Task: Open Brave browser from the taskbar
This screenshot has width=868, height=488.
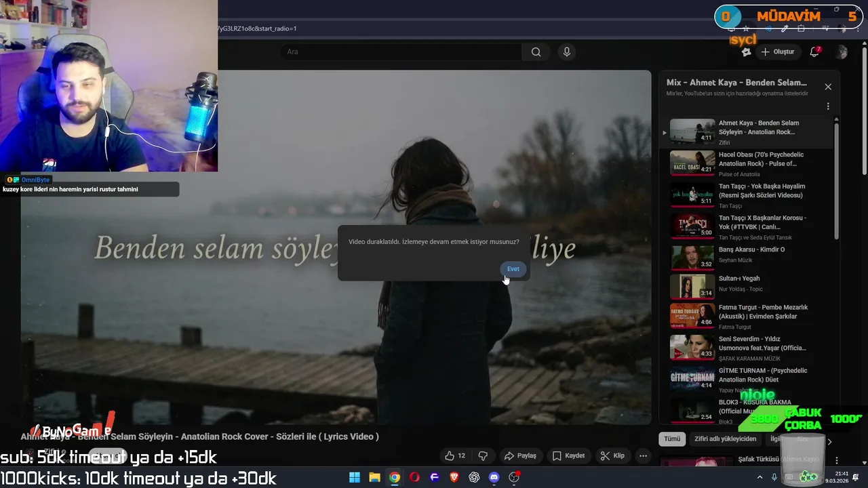Action: click(454, 477)
